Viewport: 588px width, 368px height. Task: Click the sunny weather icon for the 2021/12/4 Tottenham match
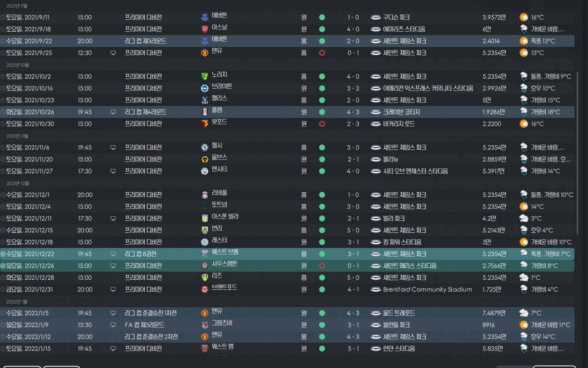click(524, 207)
